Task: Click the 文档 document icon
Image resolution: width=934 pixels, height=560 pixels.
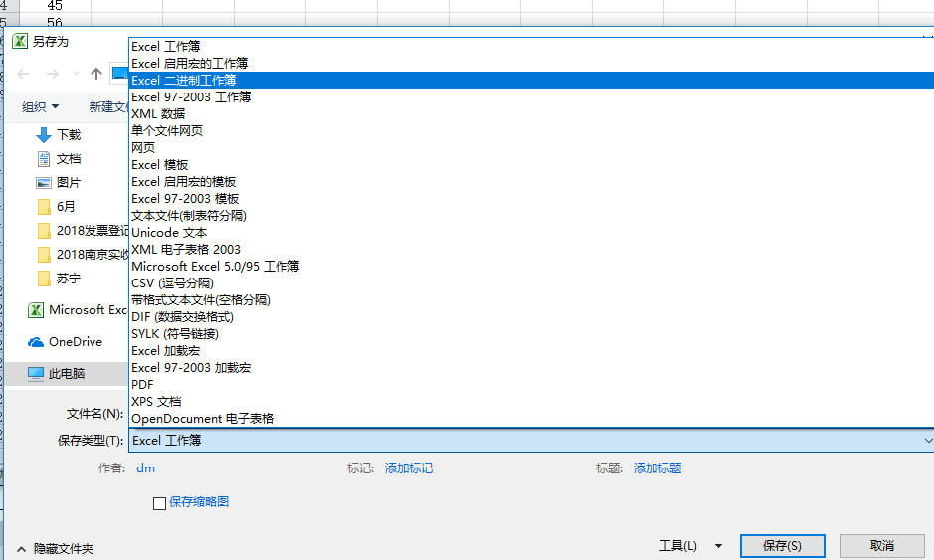Action: click(x=44, y=159)
